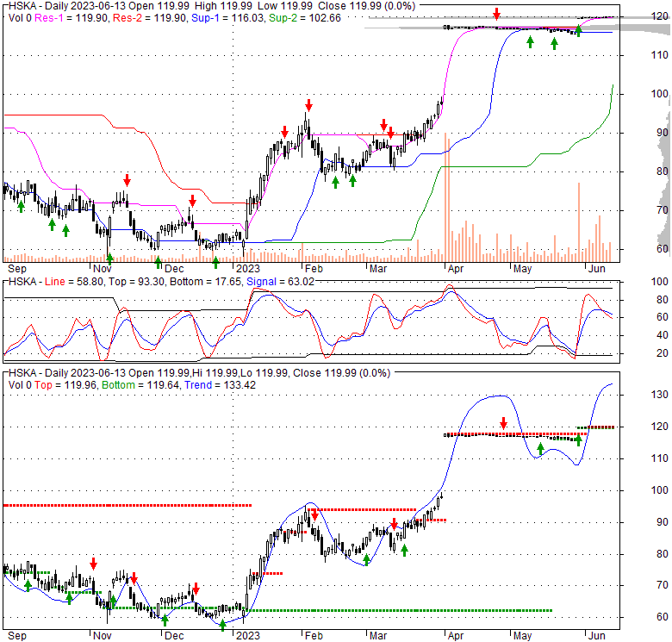The image size is (672, 642).
Task: Click the Sup-1 = 116.03 legend label
Action: [228, 18]
